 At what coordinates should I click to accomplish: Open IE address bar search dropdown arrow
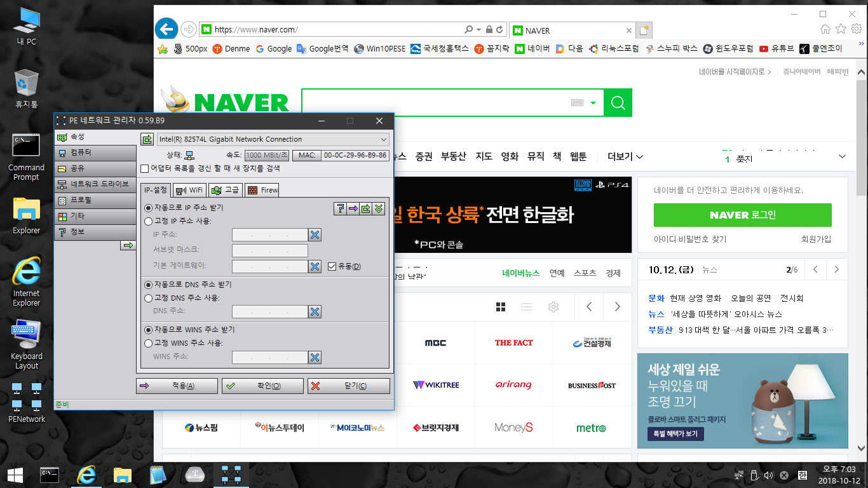[x=478, y=29]
